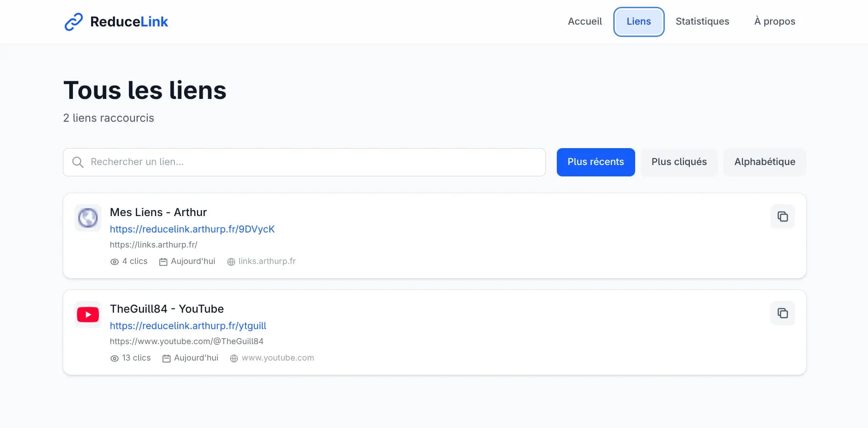
Task: Open the short link reducelink.arthurp.fr/ytguill
Action: coord(188,326)
